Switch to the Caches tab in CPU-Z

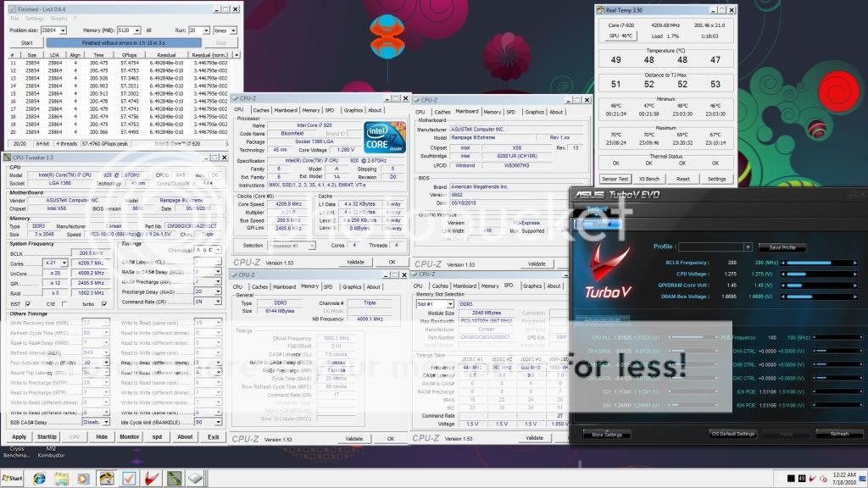coord(261,110)
